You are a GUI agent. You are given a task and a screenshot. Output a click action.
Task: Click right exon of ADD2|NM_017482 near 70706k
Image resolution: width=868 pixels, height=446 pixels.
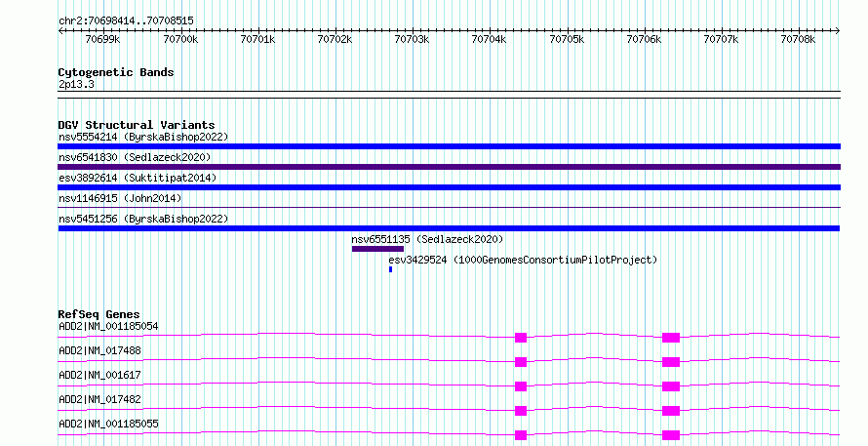tap(670, 411)
